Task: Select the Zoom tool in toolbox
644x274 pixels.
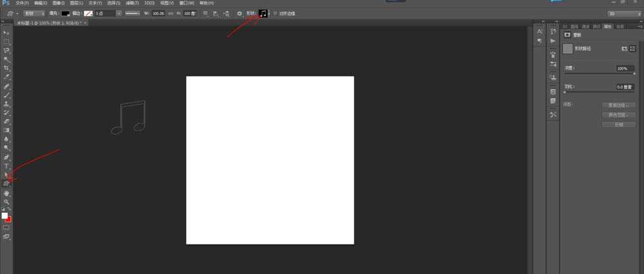Action: [x=6, y=202]
